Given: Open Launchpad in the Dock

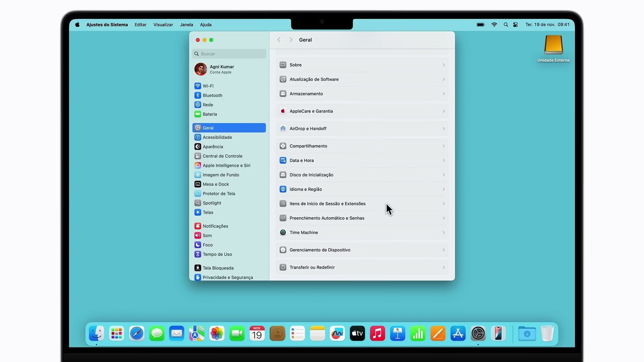Looking at the screenshot, I should coord(116,333).
